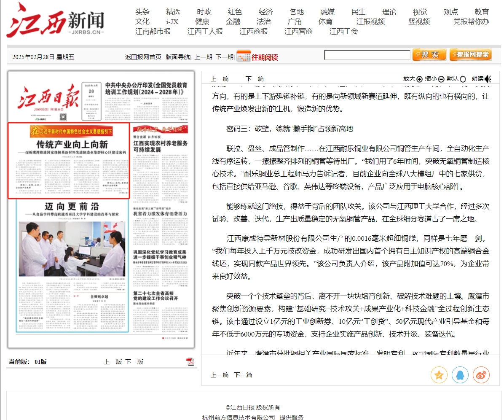Click the 搜报网搜索 button

470,55
